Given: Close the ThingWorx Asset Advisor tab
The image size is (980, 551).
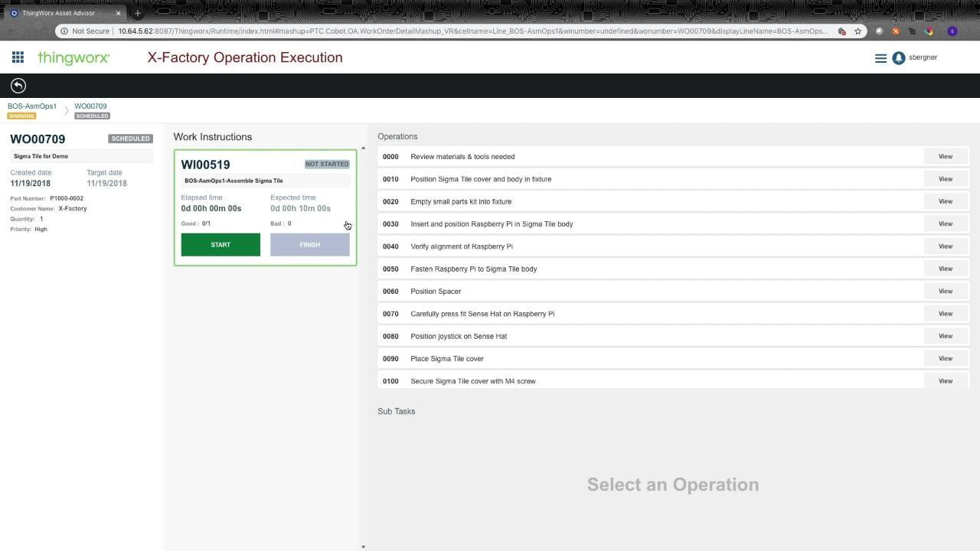Looking at the screenshot, I should pos(119,13).
